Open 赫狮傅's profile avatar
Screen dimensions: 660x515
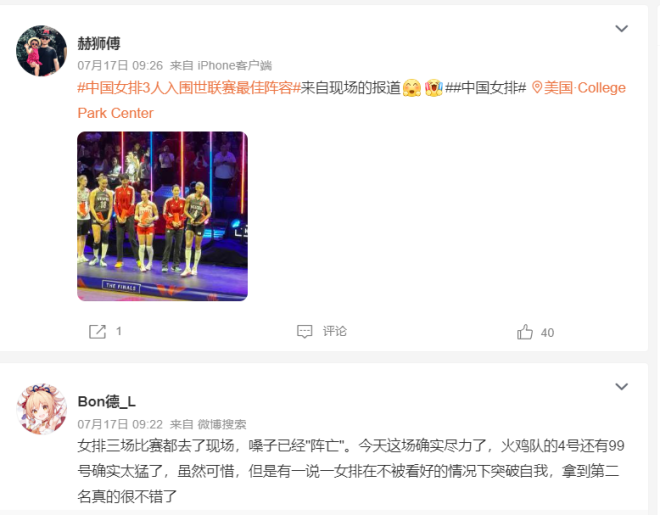[x=41, y=50]
